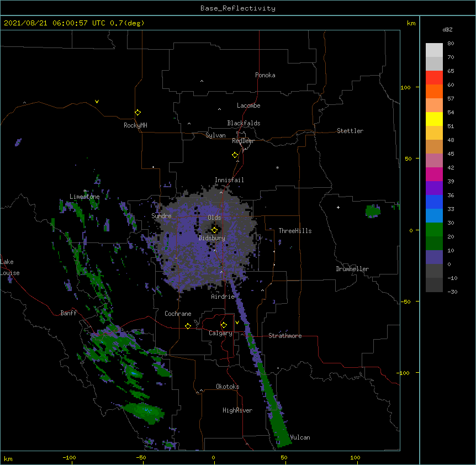Click the Sundre town label

point(161,216)
